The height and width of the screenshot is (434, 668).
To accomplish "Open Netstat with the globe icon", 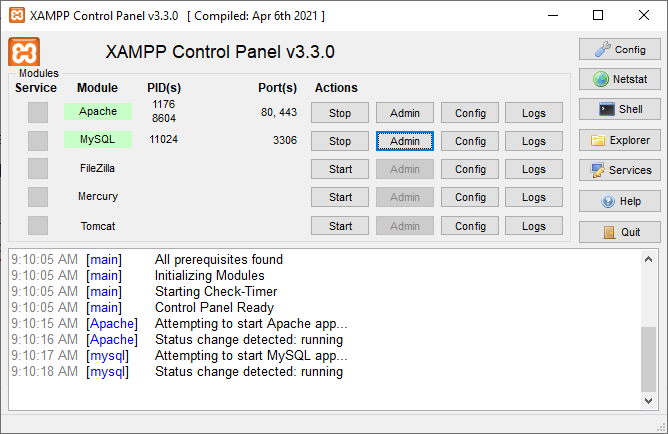I will (619, 79).
